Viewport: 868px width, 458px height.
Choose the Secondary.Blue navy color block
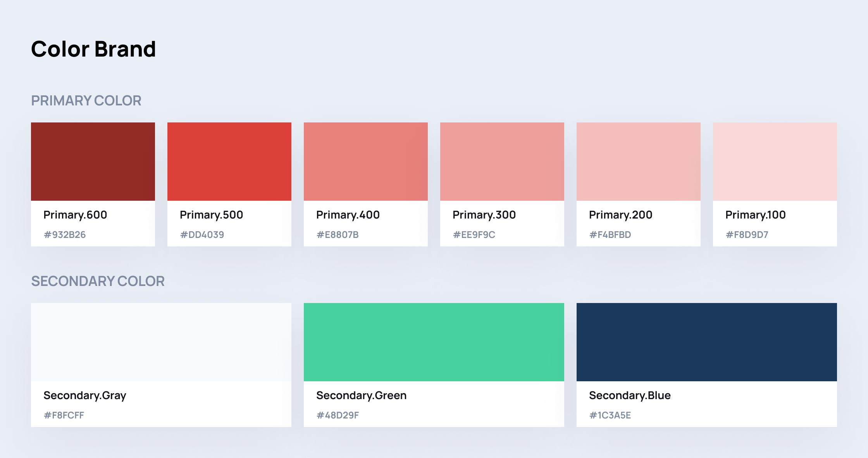pyautogui.click(x=707, y=342)
